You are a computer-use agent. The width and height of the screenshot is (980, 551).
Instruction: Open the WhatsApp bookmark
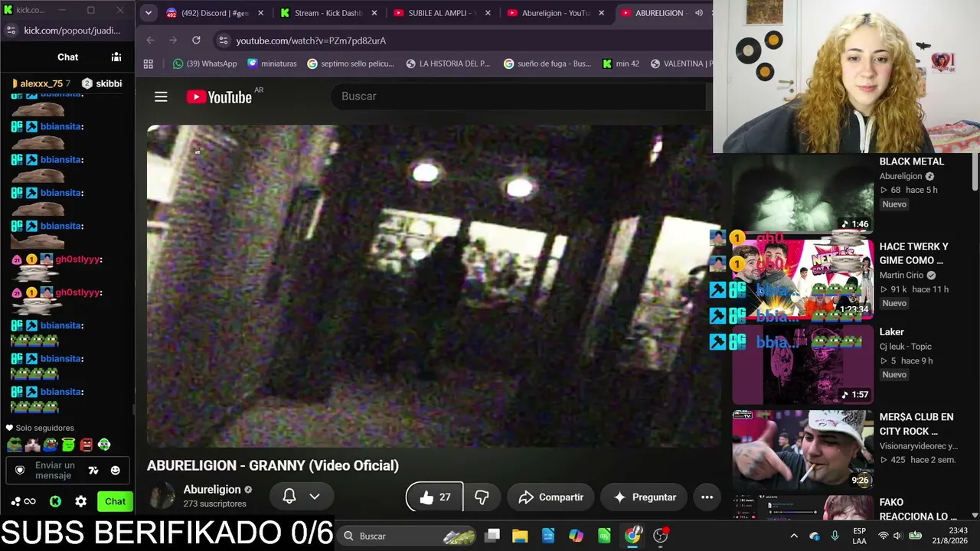(204, 64)
